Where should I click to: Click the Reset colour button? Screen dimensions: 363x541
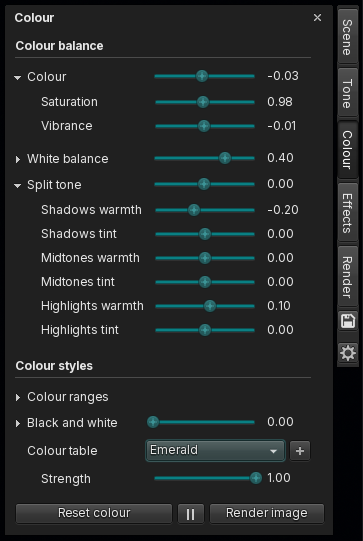tap(94, 513)
